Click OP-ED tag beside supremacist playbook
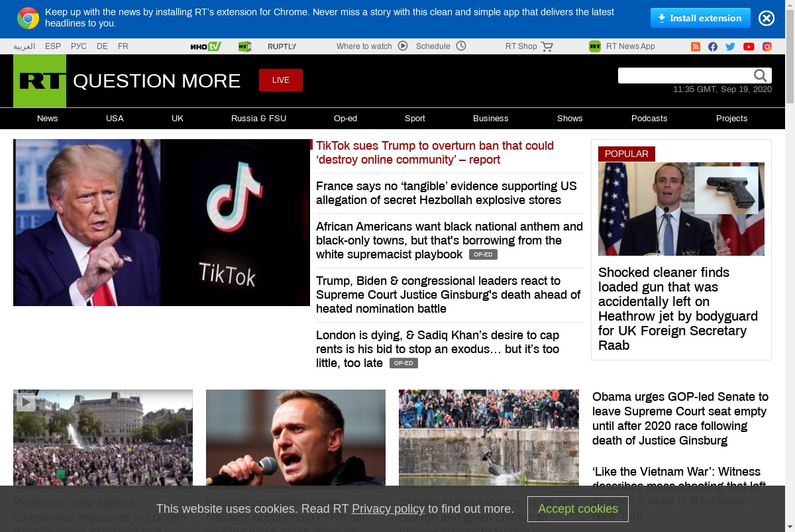The width and height of the screenshot is (795, 532). click(x=483, y=254)
